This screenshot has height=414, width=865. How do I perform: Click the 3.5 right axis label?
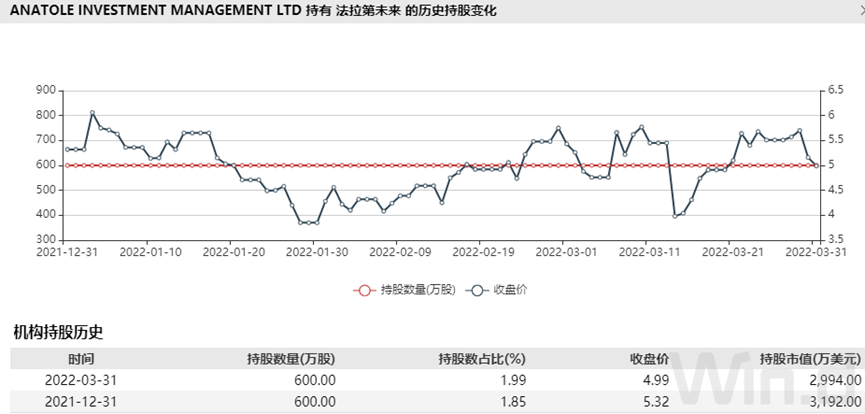[x=836, y=240]
